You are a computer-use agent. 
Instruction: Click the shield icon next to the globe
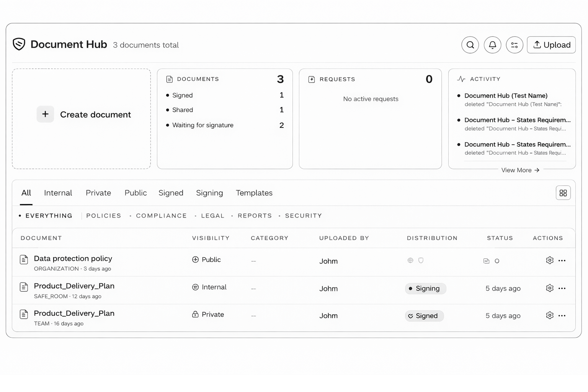(x=421, y=260)
